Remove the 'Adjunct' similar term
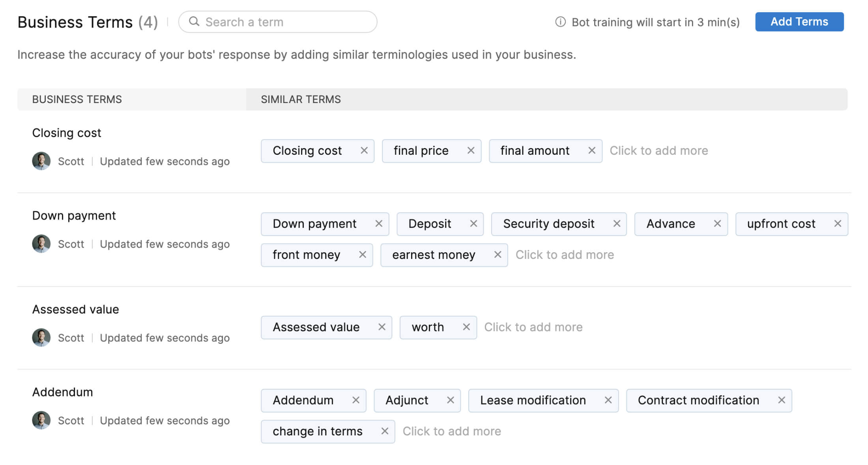Viewport: 868px width, 465px height. coord(450,400)
